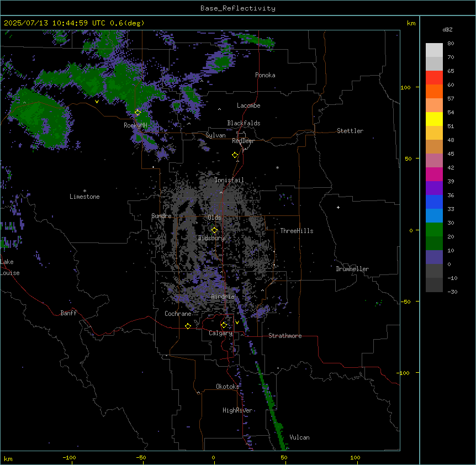Image resolution: width=476 pixels, height=465 pixels.
Task: Click the yellow diamond marker above Calgary
Action: coord(224,325)
